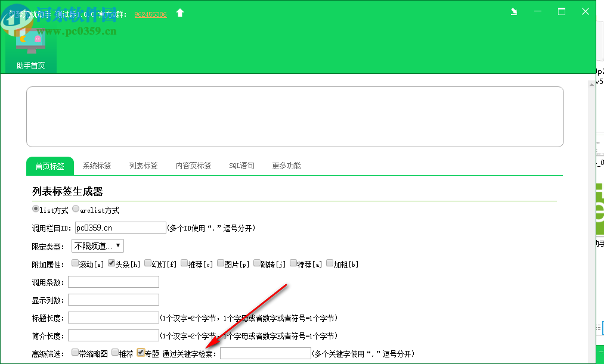
Task: Enable the 幻灯[f] checkbox
Action: [148, 263]
